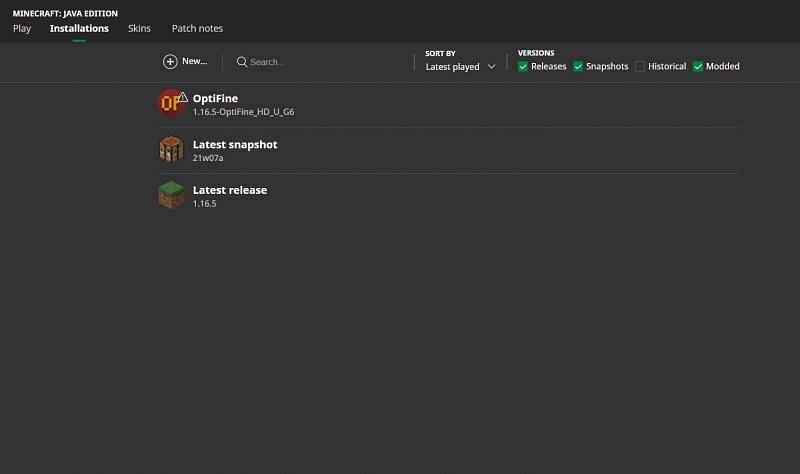
Task: Click the Minecraft: Java Edition title
Action: pyautogui.click(x=65, y=13)
